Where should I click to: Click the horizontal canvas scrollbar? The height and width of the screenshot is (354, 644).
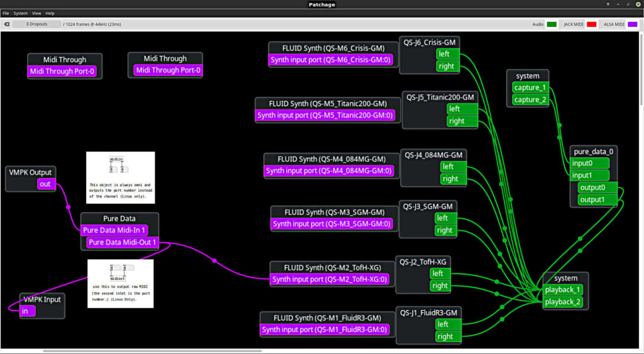coord(152,351)
